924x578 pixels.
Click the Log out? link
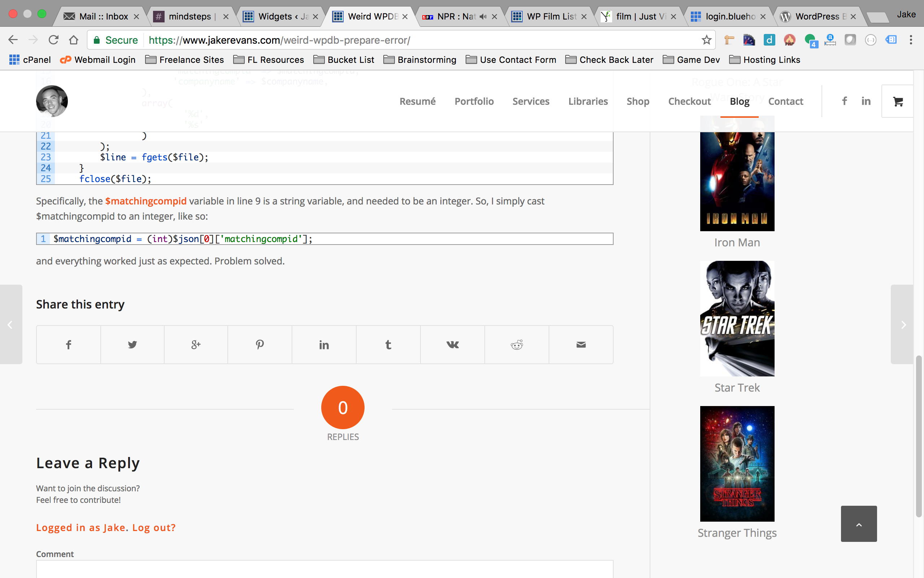[154, 527]
